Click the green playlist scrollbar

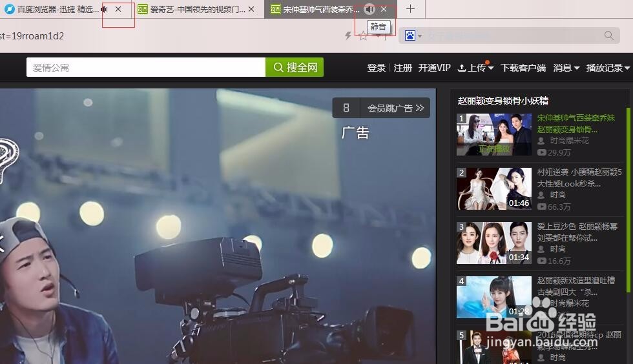coord(628,200)
